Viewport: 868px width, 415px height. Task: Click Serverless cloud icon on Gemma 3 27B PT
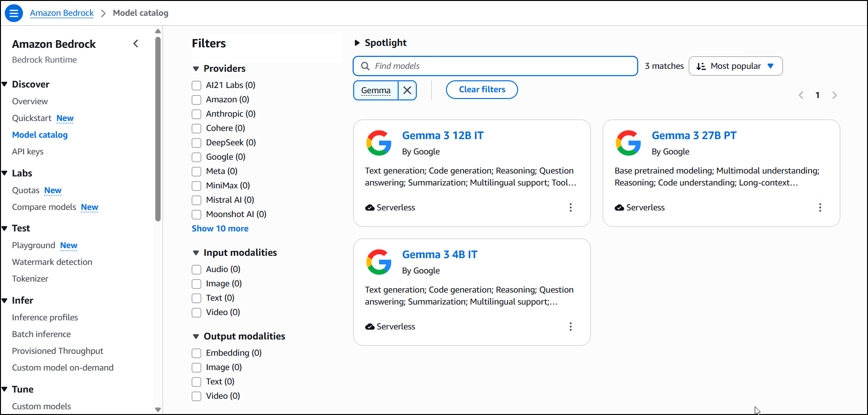point(619,207)
